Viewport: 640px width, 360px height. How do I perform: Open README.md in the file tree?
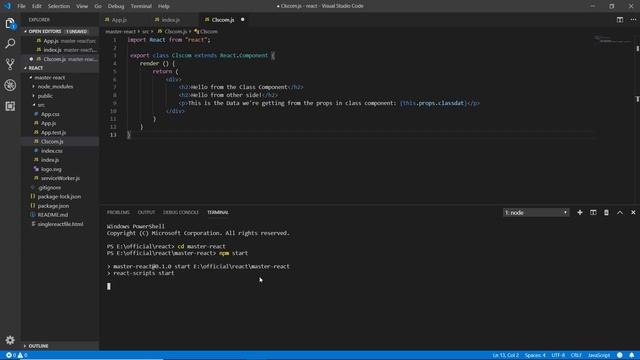click(x=53, y=215)
